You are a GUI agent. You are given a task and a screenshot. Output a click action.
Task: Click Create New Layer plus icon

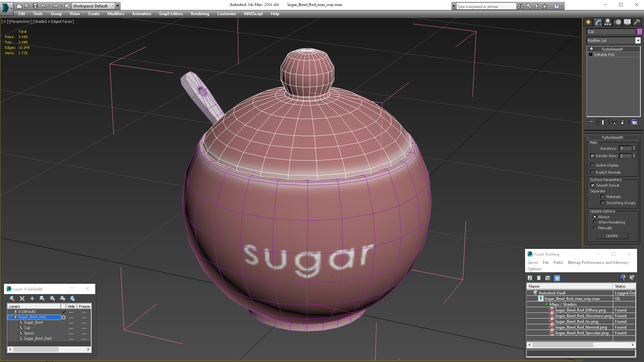[32, 298]
